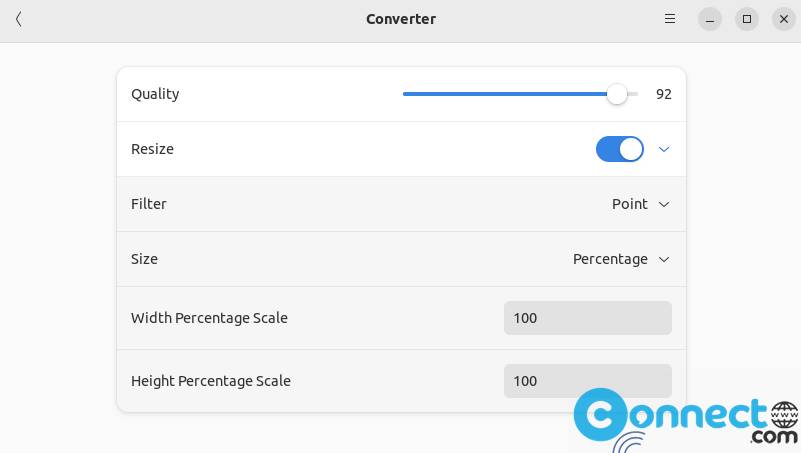The height and width of the screenshot is (453, 801).
Task: Click the start of the Quality slider track
Action: [405, 94]
